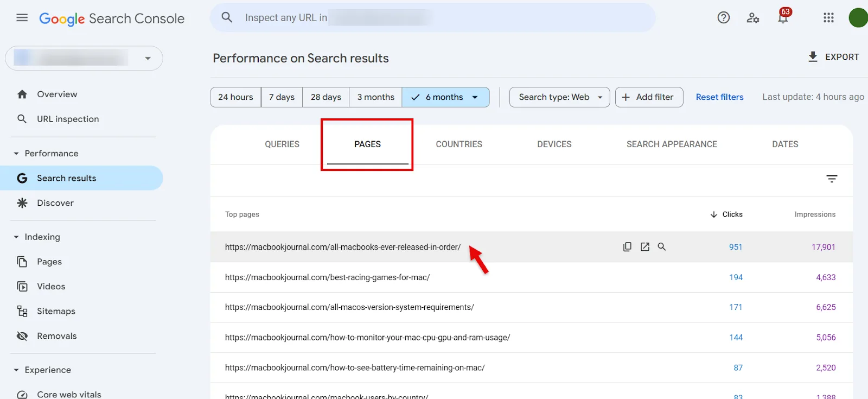Click the Removals crossed-eye icon
868x399 pixels.
click(x=22, y=336)
